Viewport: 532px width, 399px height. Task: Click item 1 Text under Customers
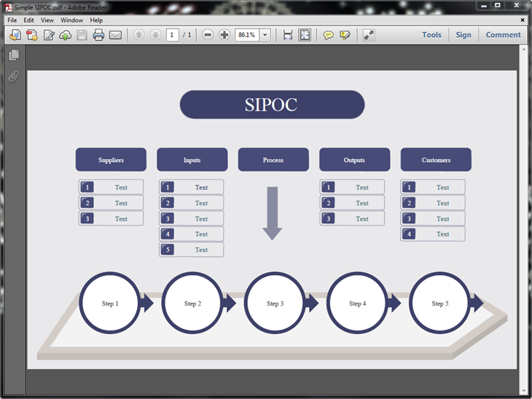[x=433, y=187]
